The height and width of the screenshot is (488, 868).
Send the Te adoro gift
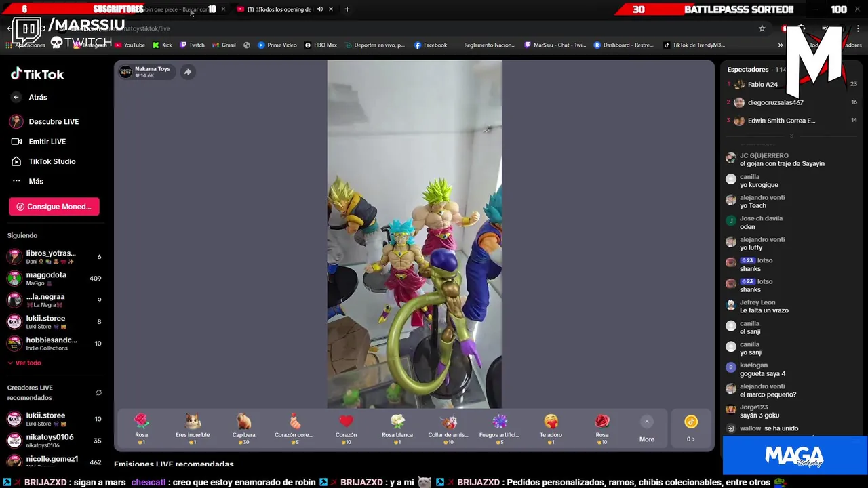click(x=551, y=428)
